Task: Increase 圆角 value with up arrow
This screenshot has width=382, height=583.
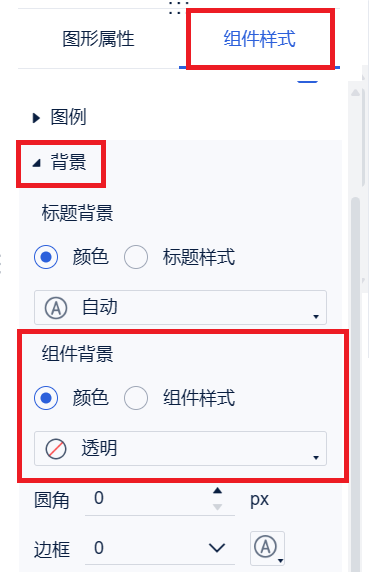Action: [x=218, y=491]
